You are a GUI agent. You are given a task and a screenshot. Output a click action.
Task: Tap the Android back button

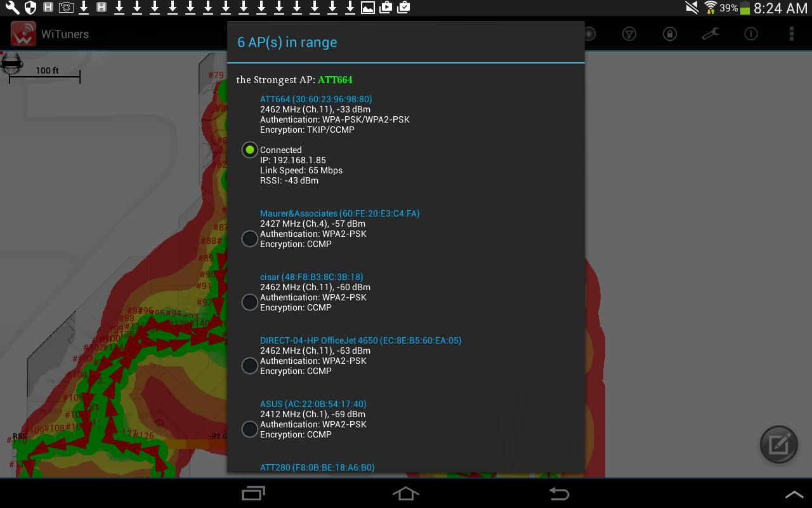pyautogui.click(x=559, y=493)
